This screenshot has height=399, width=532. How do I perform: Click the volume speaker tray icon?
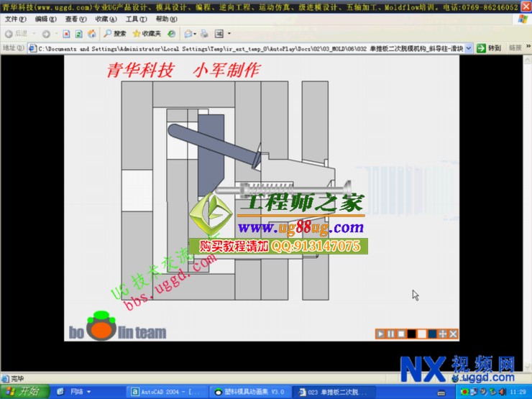click(502, 392)
